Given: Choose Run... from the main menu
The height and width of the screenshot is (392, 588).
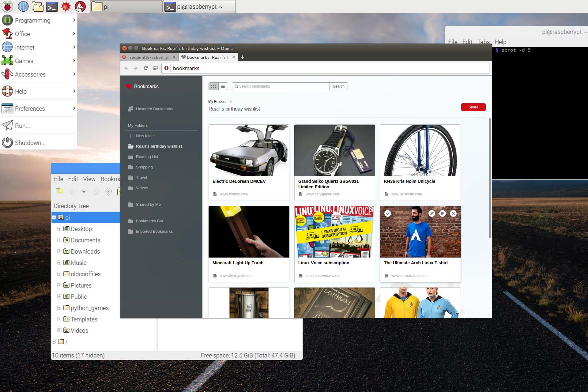Looking at the screenshot, I should pyautogui.click(x=39, y=126).
